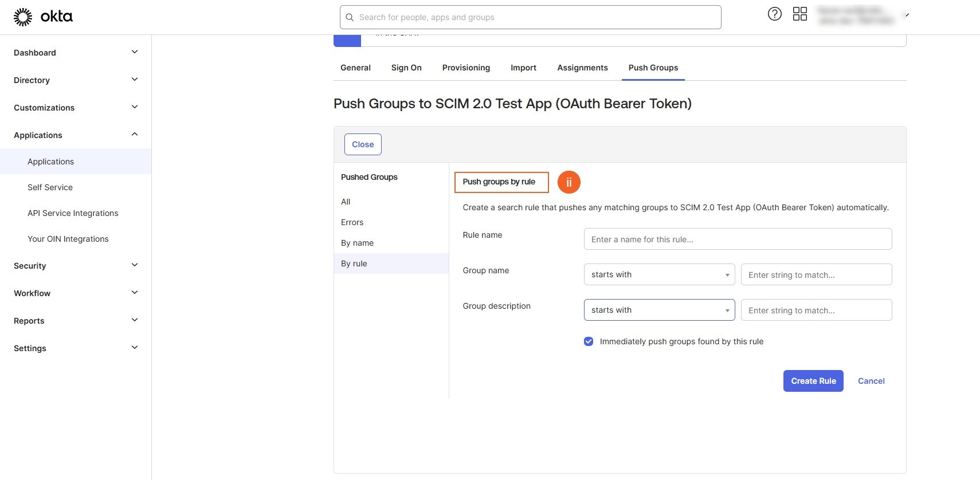Switch to the Assignments tab
Screen dimensions: 980x480
(x=582, y=68)
